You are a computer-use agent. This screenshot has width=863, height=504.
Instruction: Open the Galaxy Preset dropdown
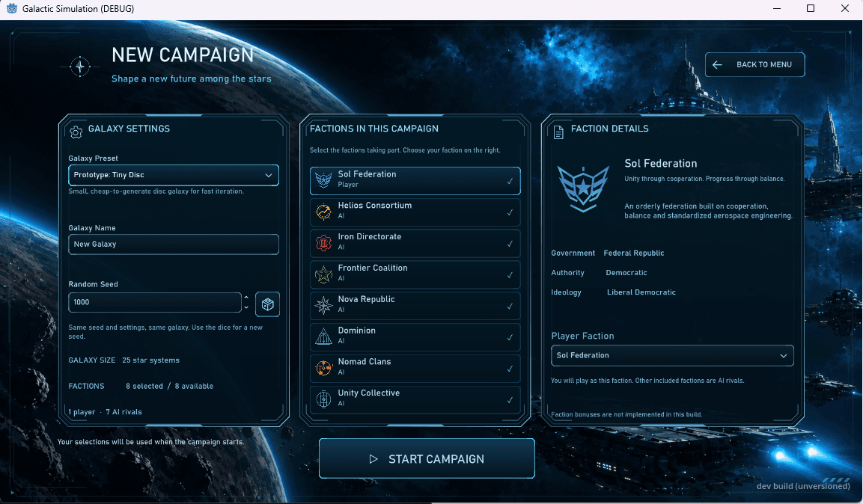click(174, 175)
